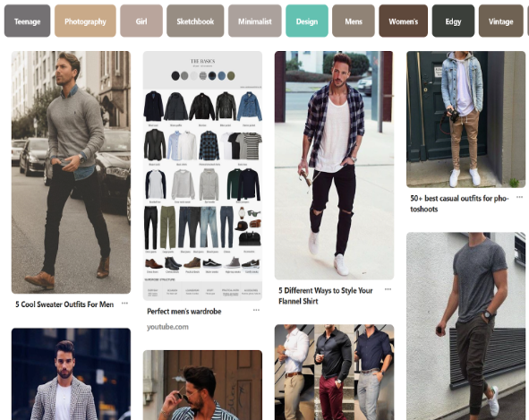Click the 'Perfect men's wardrobe' title
Viewport: 529px width, 420px height.
point(184,312)
